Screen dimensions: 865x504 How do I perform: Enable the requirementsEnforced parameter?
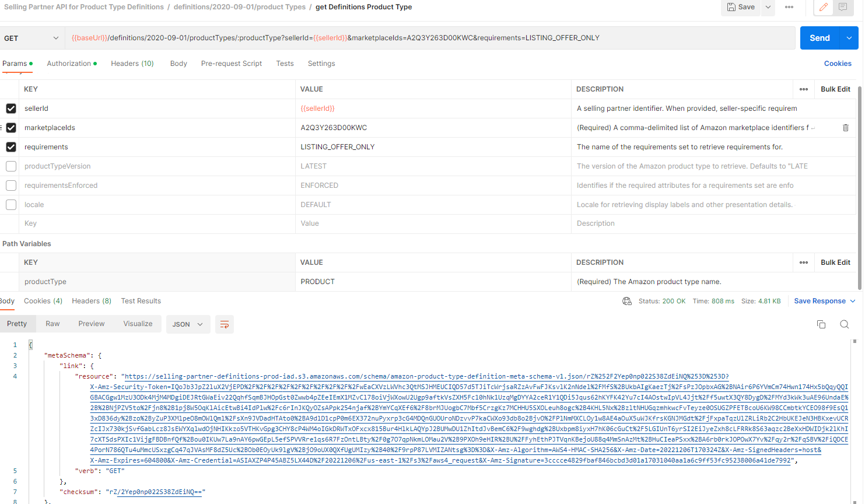coord(11,185)
